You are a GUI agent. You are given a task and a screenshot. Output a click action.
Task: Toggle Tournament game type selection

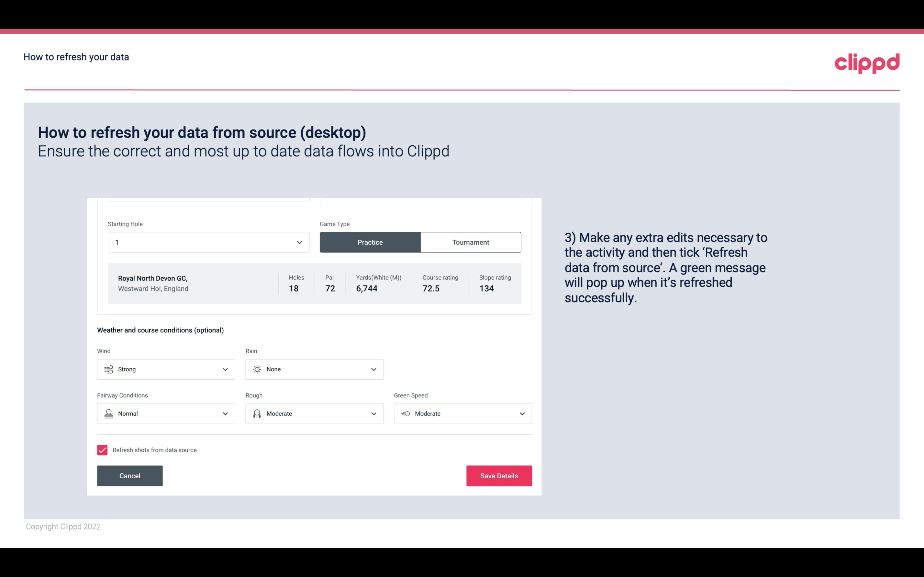click(x=470, y=242)
